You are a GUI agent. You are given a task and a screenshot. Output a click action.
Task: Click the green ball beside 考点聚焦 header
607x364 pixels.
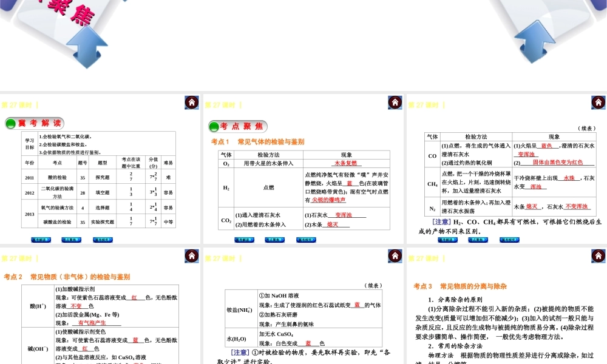point(214,127)
